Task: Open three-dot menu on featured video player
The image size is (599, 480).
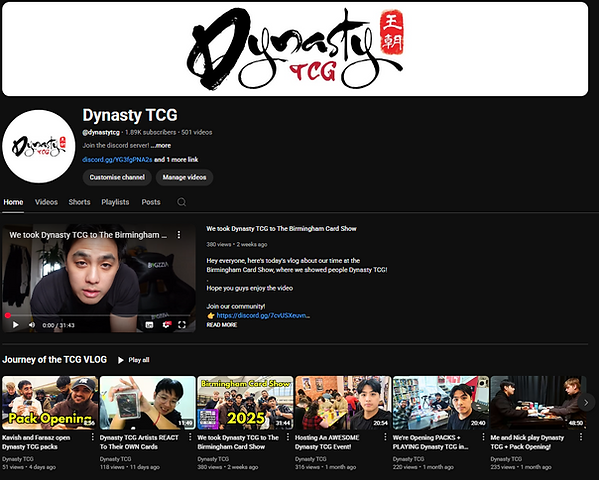Action: (x=179, y=235)
